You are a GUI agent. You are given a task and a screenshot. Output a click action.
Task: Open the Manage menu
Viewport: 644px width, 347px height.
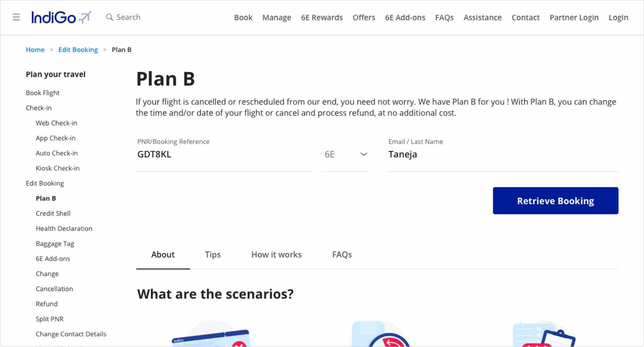[277, 17]
